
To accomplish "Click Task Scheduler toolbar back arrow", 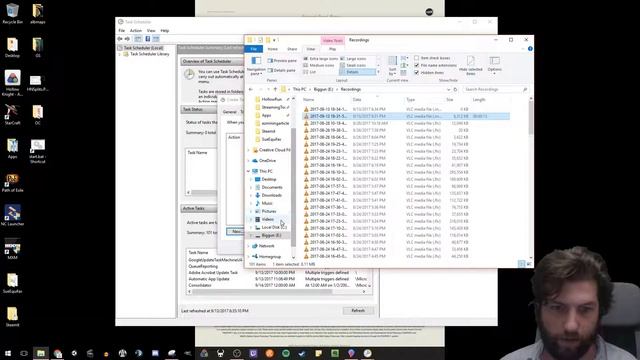I will click(x=120, y=39).
